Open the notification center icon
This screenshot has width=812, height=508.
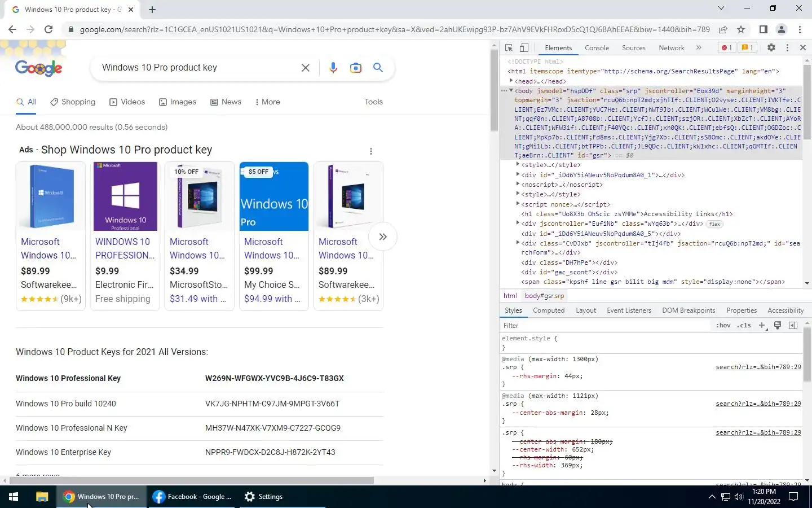click(x=793, y=497)
